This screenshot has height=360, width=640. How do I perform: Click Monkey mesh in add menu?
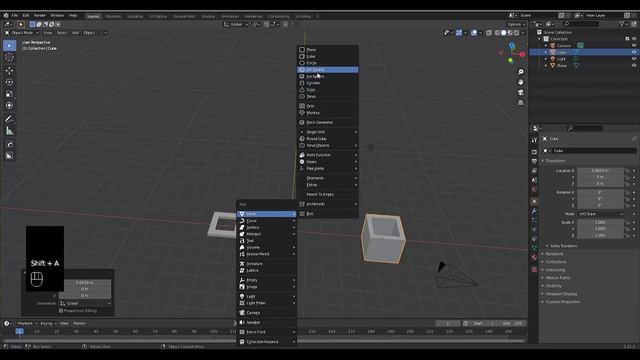tap(328, 113)
